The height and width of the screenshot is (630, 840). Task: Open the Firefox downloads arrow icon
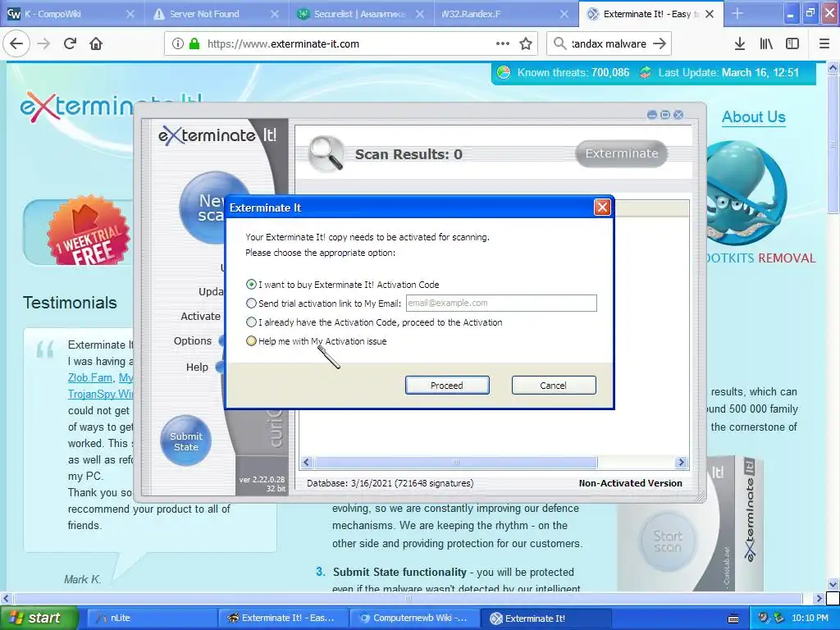coord(739,43)
